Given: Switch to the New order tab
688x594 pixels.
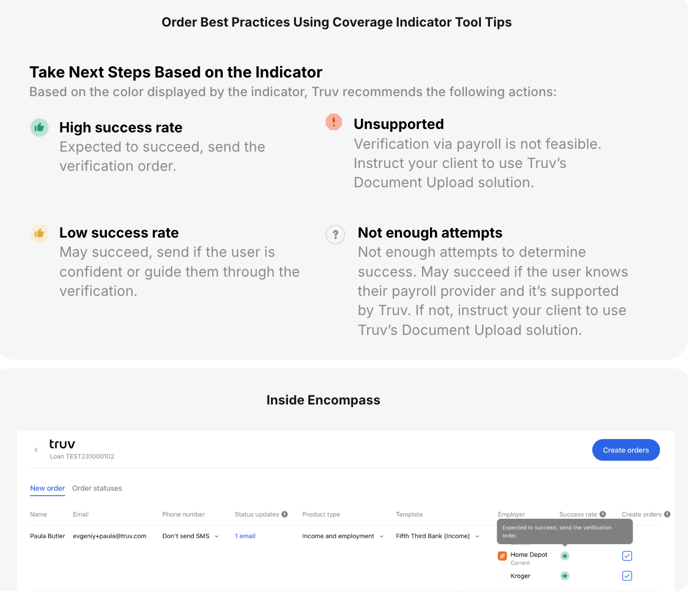Looking at the screenshot, I should [47, 488].
